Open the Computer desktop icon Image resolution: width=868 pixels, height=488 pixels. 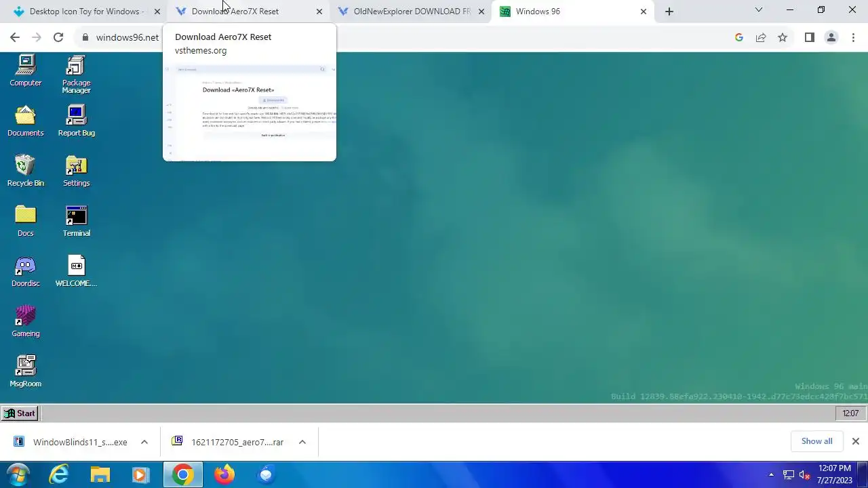point(26,71)
